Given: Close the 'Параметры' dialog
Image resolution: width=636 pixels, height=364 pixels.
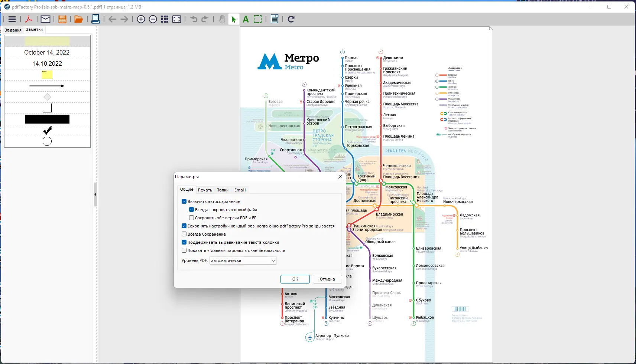Looking at the screenshot, I should (x=340, y=177).
